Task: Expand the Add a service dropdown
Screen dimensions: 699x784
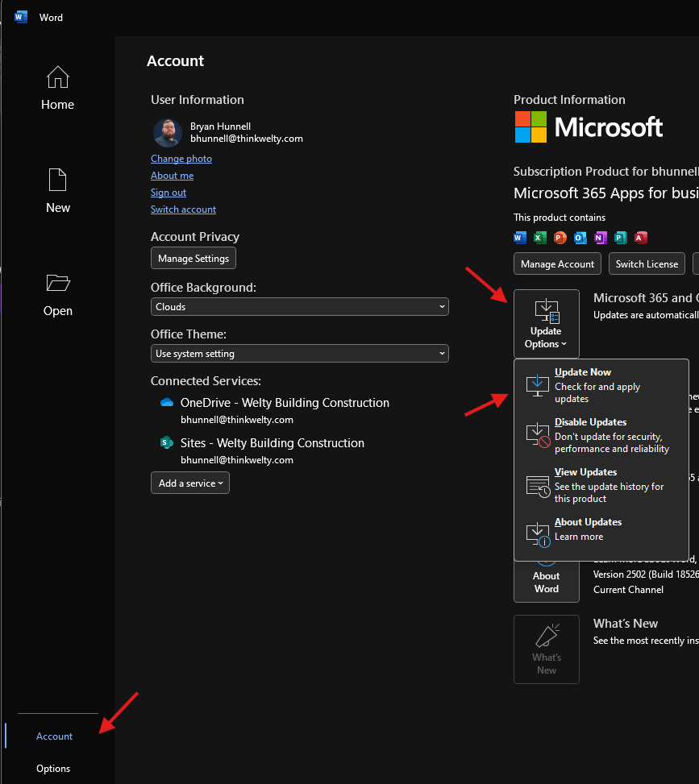Action: point(189,483)
